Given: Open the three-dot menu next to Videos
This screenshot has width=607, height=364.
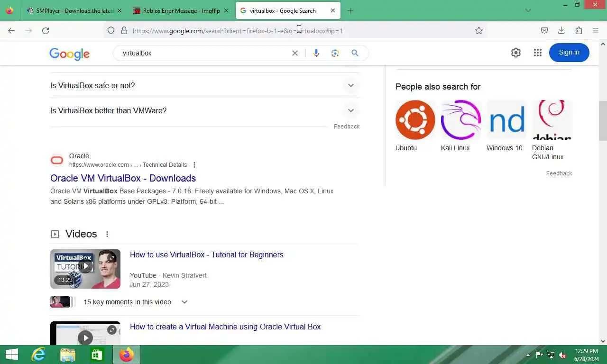Looking at the screenshot, I should (x=107, y=234).
